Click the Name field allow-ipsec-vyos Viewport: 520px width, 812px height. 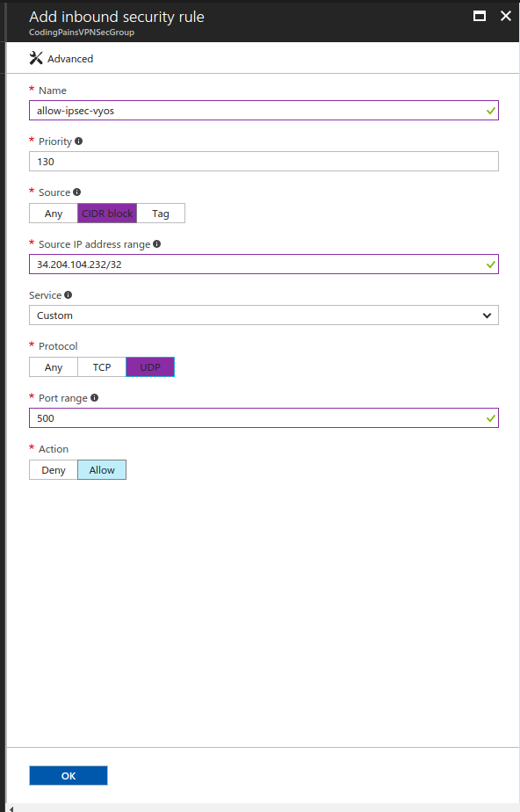click(x=264, y=111)
